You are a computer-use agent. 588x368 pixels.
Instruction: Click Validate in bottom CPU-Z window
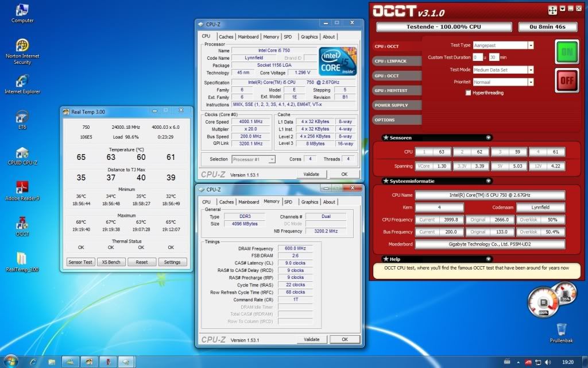312,339
